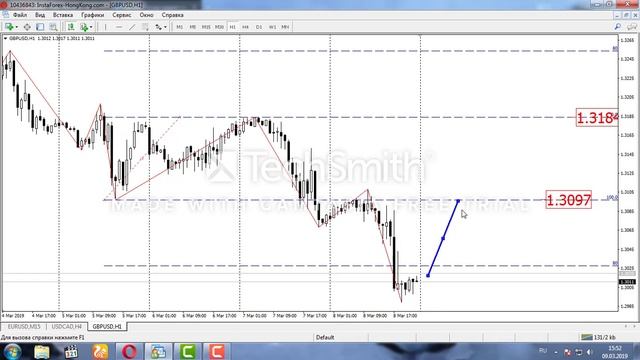640x360 pixels.
Task: Switch chart to M1 timeframe
Action: click(x=180, y=27)
